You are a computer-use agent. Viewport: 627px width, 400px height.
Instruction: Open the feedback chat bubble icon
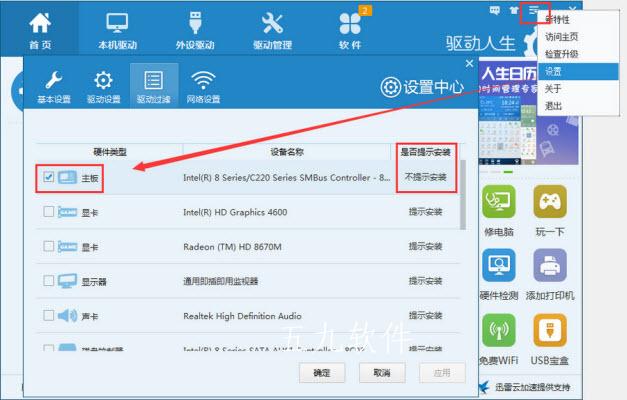point(495,11)
